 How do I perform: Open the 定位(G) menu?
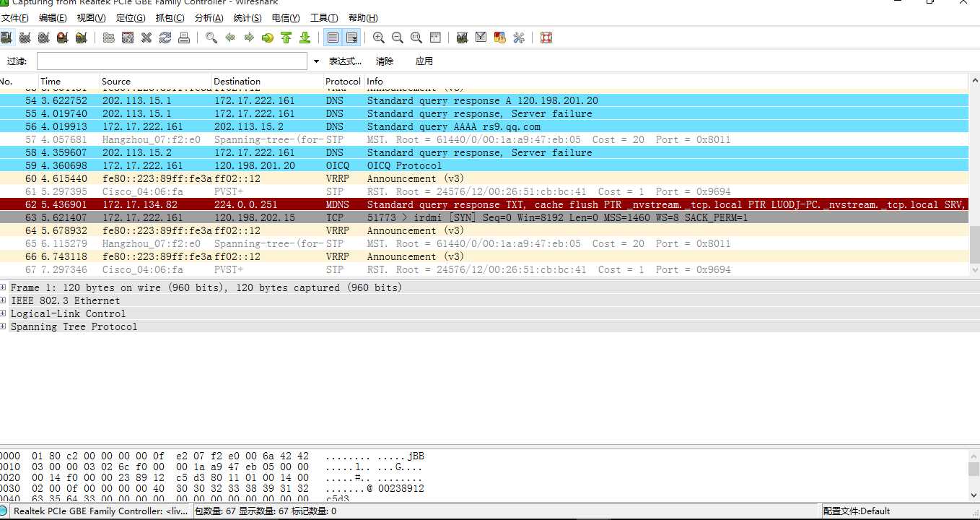coord(130,18)
